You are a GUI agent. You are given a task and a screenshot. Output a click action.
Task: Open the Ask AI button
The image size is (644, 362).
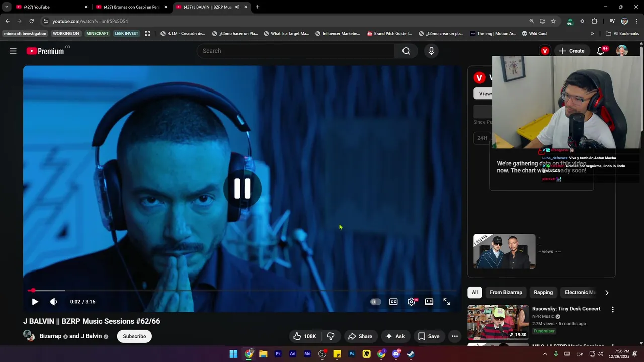click(395, 336)
